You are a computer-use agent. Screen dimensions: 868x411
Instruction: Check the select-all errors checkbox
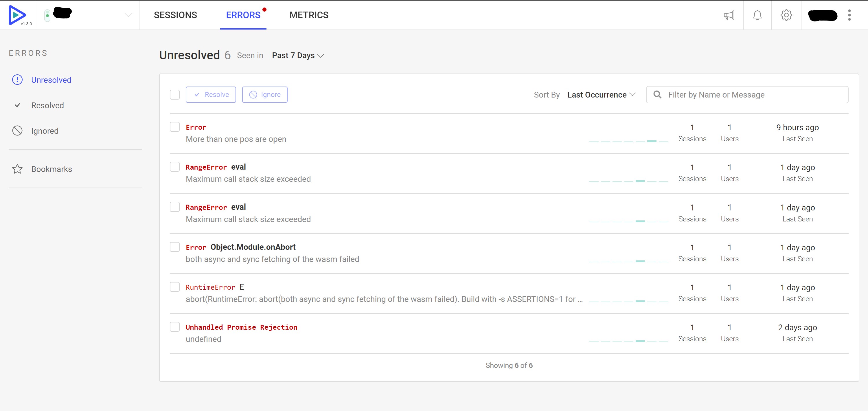click(x=174, y=95)
